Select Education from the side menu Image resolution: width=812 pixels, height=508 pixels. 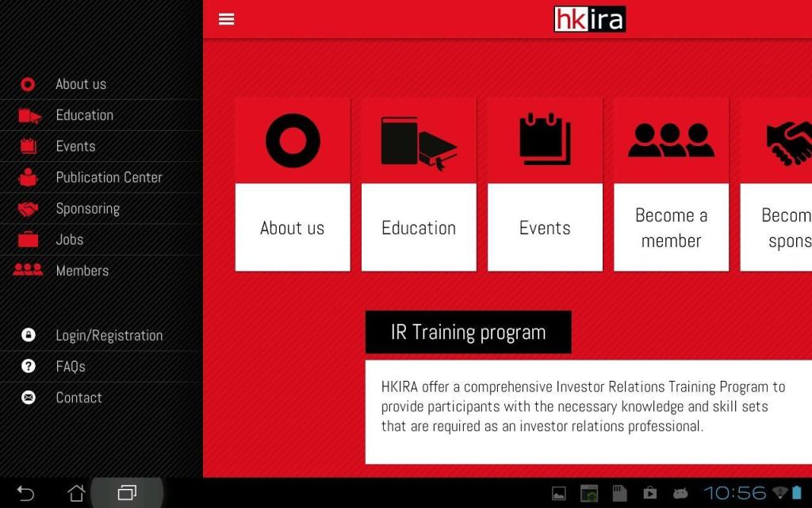click(84, 115)
